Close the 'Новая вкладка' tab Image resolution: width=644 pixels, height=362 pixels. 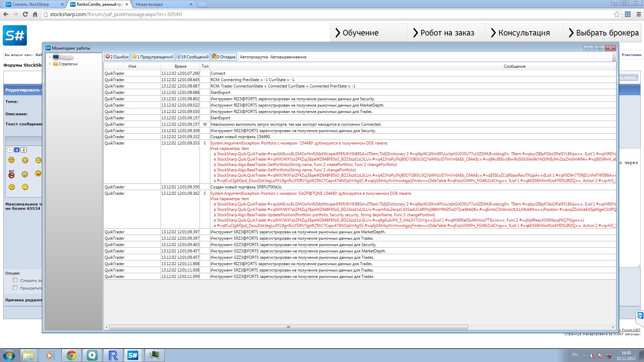click(191, 4)
